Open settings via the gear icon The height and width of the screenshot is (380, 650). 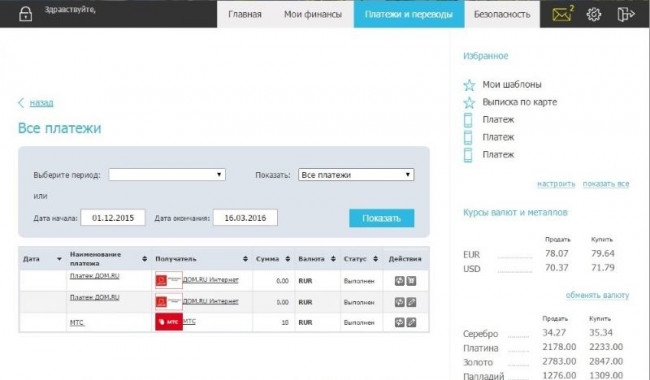594,15
